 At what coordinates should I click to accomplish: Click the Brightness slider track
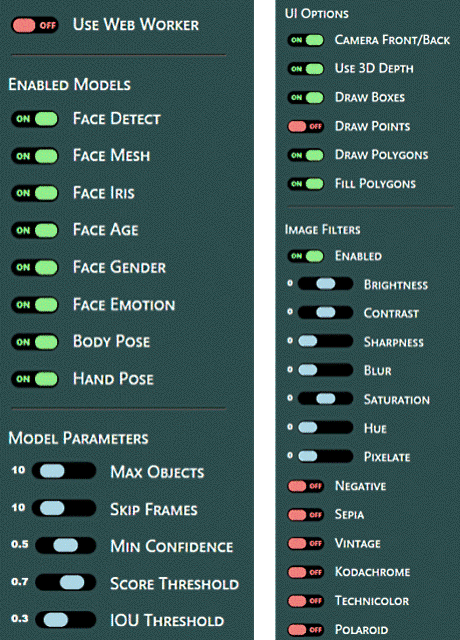tap(325, 284)
